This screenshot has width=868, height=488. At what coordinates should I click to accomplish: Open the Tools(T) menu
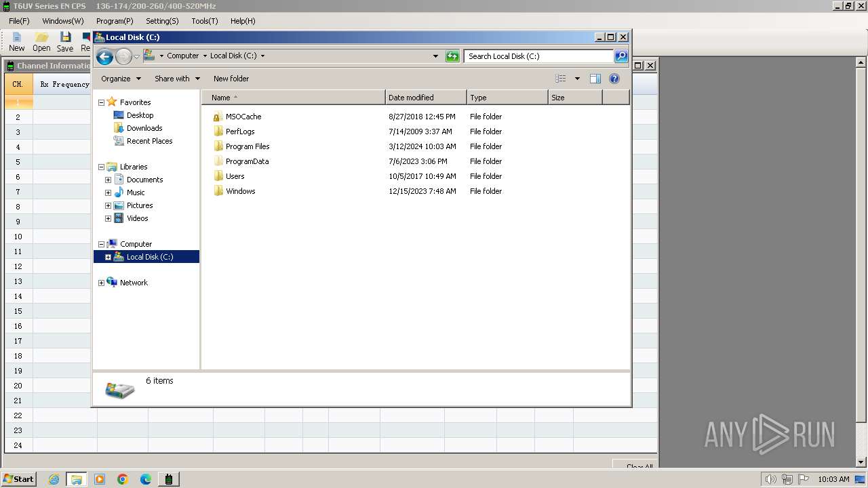point(205,21)
